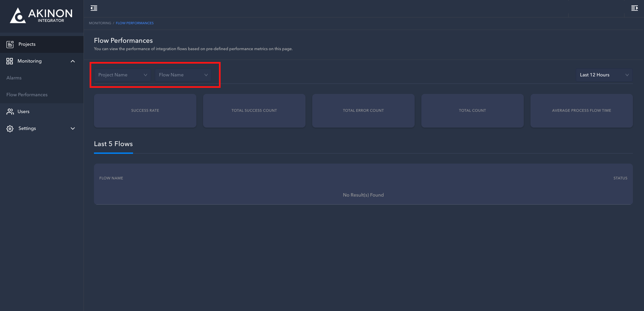The width and height of the screenshot is (644, 311).
Task: Open the Project Name dropdown
Action: (x=123, y=75)
